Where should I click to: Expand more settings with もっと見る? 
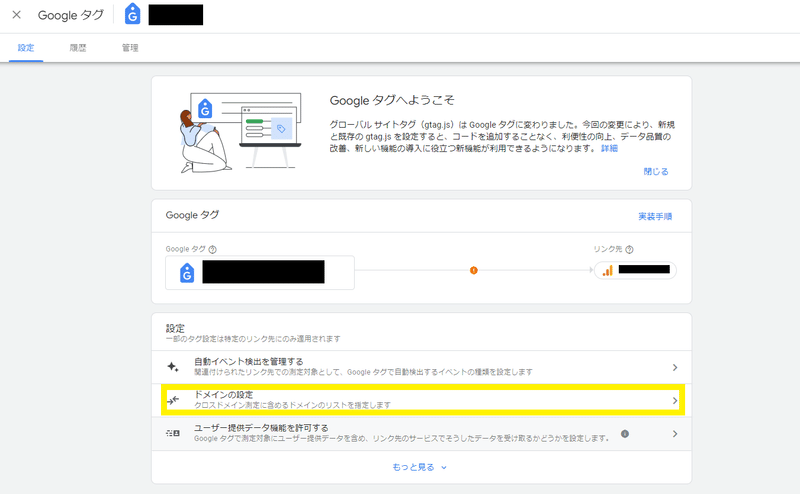click(x=419, y=467)
